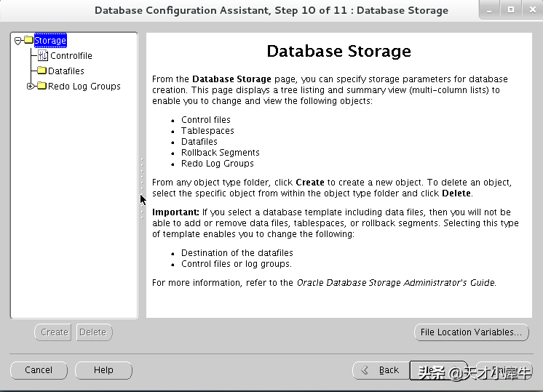The width and height of the screenshot is (543, 392).
Task: Click the Datafiles folder icon
Action: [42, 71]
